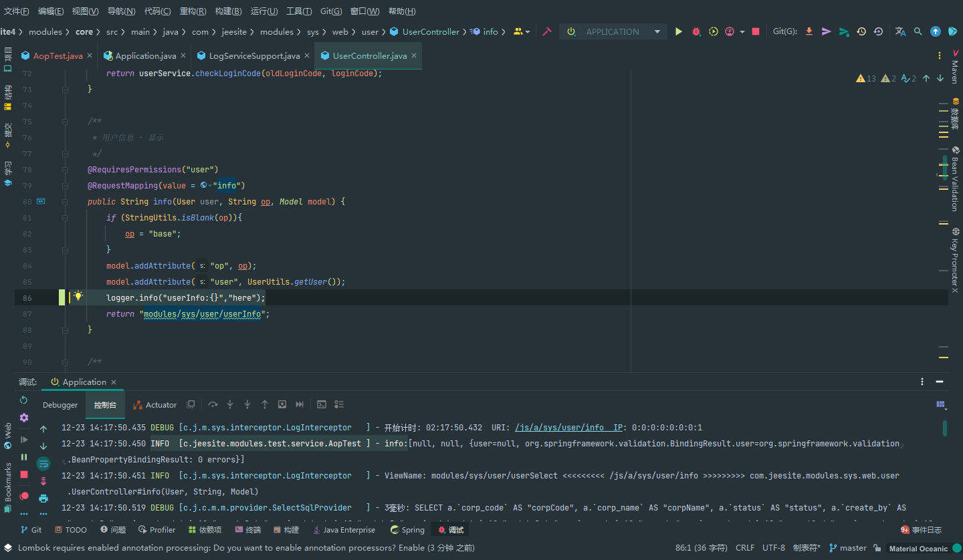Update project via Git pull arrow icon
Viewport: 963px width, 560px height.
[809, 31]
